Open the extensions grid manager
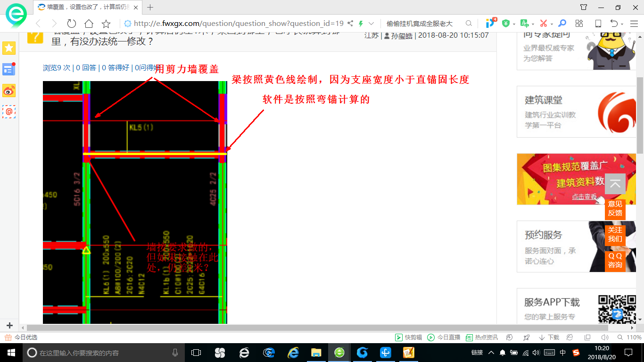This screenshot has width=644, height=362. point(579,24)
